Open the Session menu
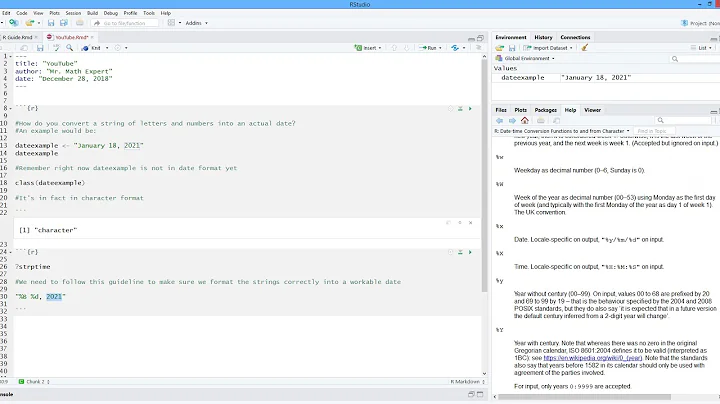The width and height of the screenshot is (720, 404). (73, 13)
